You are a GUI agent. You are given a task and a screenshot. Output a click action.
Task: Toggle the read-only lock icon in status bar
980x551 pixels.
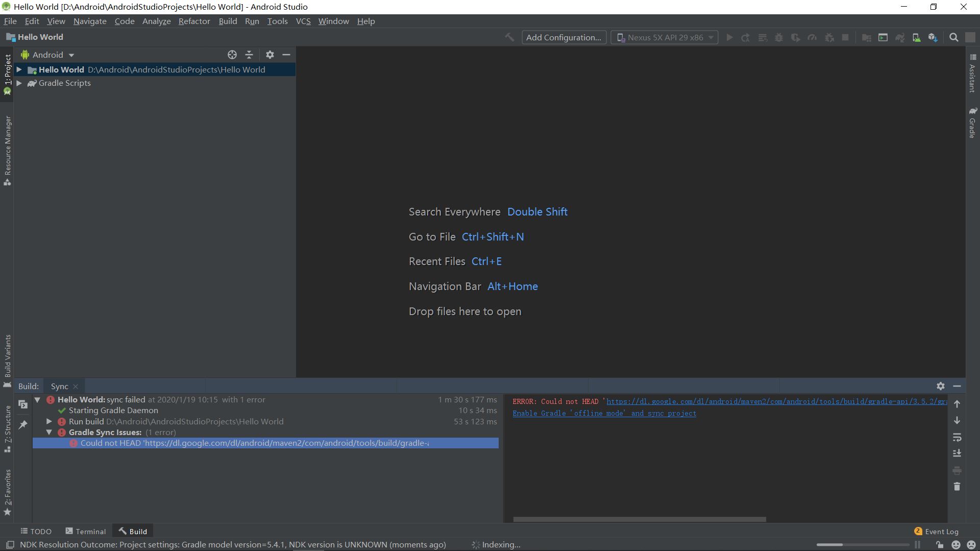(939, 545)
